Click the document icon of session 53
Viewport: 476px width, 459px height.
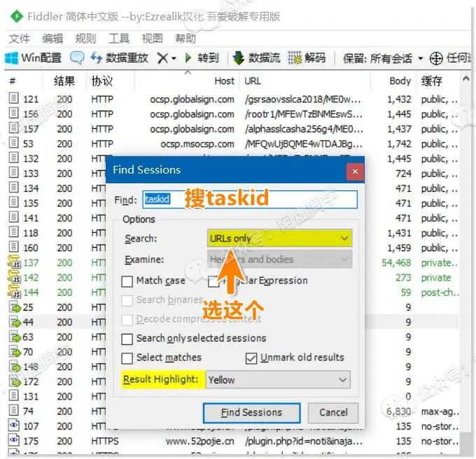click(x=14, y=142)
